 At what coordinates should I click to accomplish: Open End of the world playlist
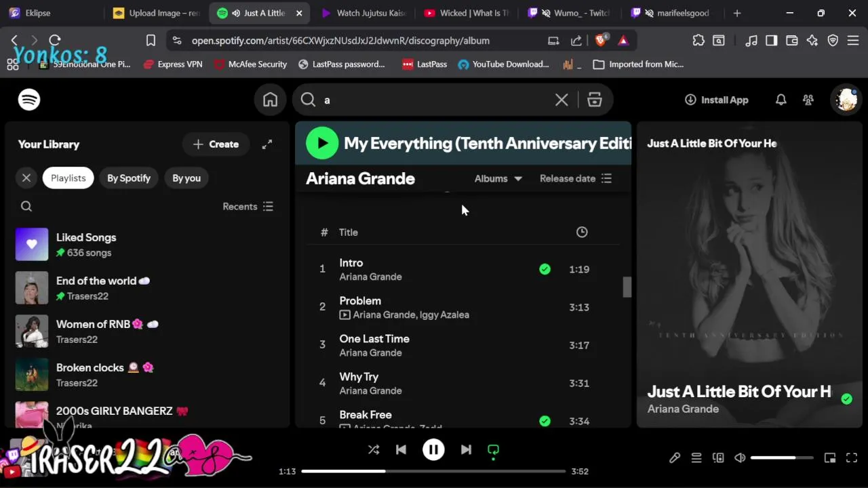click(x=146, y=288)
